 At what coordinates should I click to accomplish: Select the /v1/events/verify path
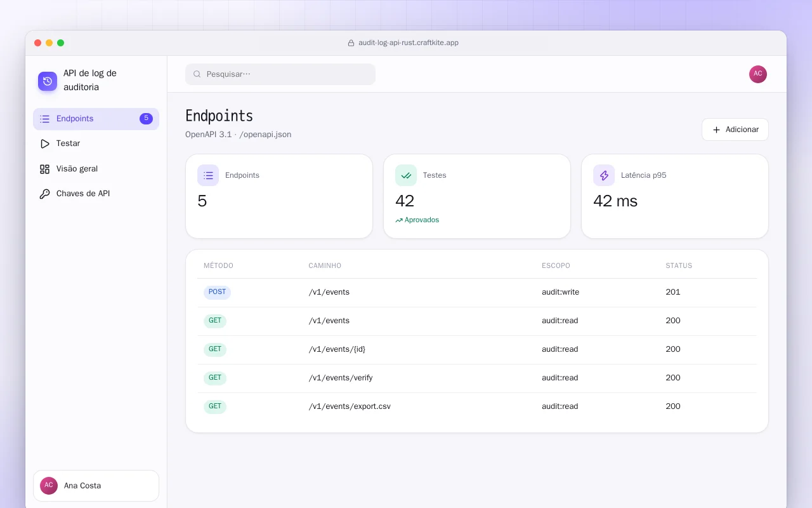pos(341,378)
